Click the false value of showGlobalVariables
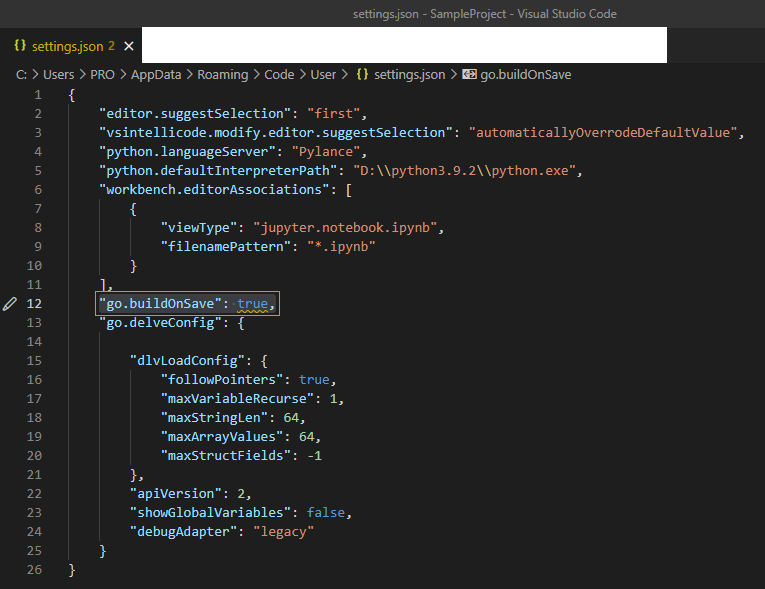Screen dimensions: 765x589 pos(326,512)
